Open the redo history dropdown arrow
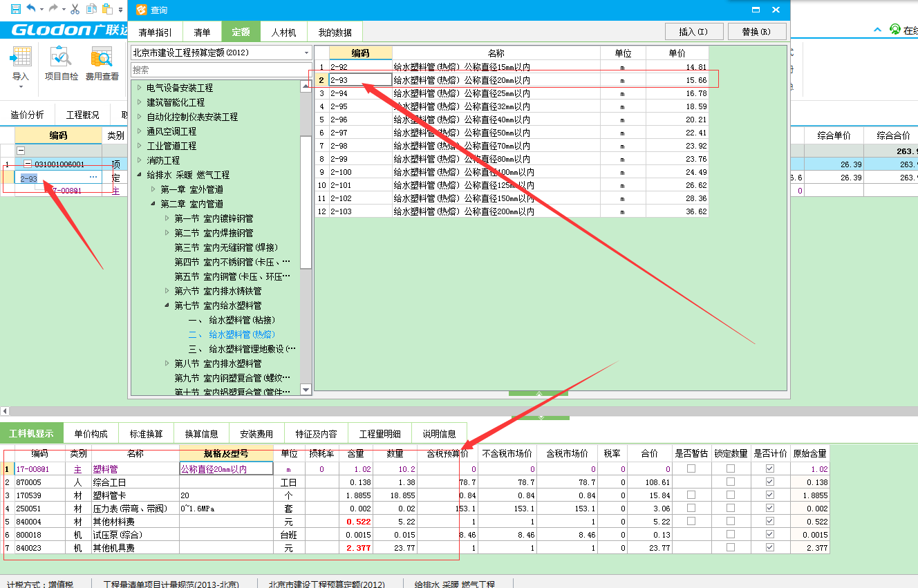 (x=64, y=10)
